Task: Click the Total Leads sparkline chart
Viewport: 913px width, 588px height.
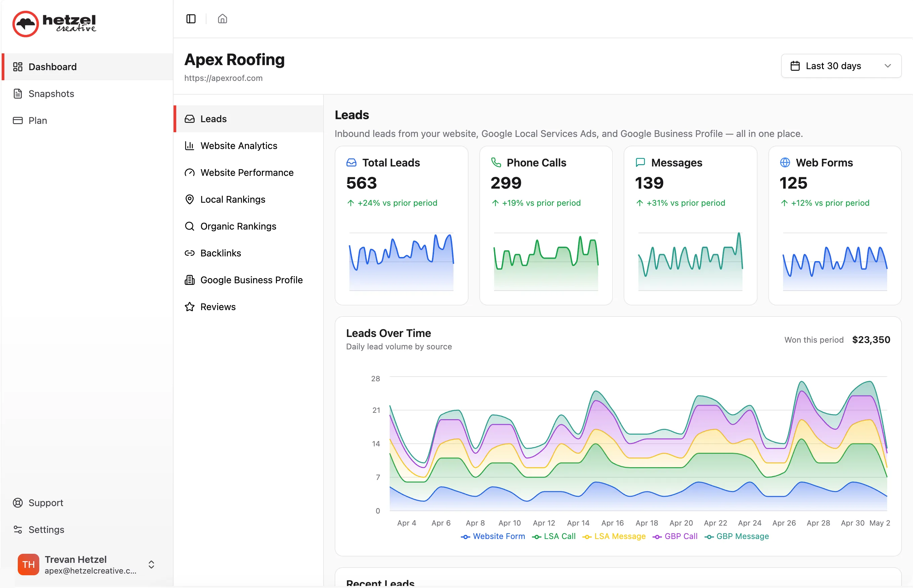Action: (x=401, y=262)
